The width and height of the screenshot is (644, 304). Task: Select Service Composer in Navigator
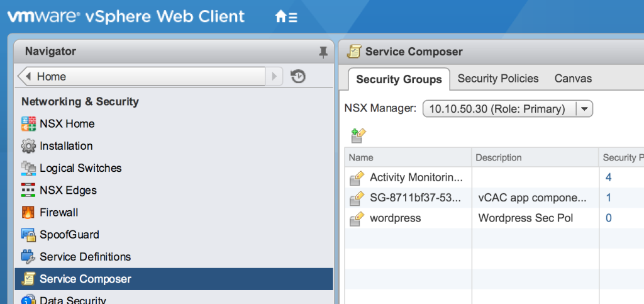click(174, 279)
